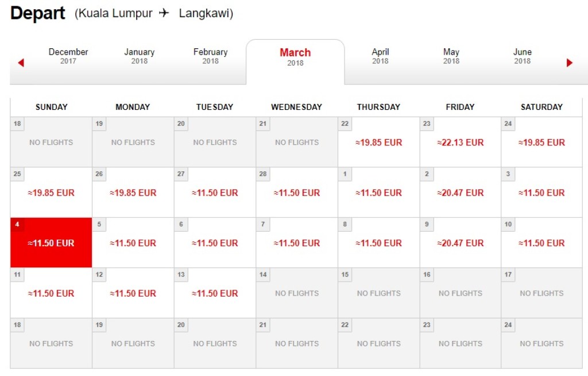Select Sunday 25 fare of 19.85 EUR
Viewport: 588px width, 376px height.
coord(51,193)
